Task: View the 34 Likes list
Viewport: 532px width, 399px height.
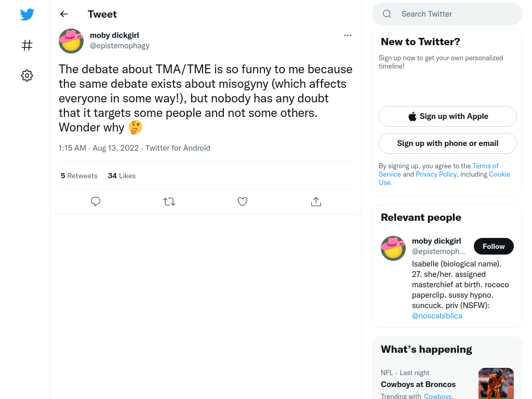Action: 122,176
